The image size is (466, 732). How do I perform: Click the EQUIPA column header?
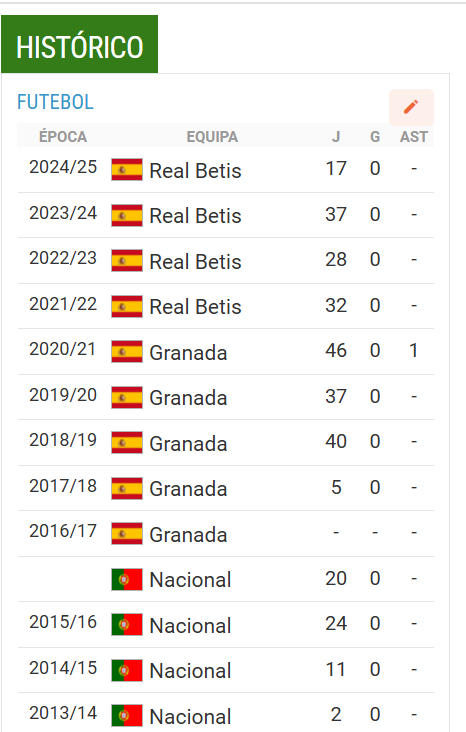coord(212,137)
